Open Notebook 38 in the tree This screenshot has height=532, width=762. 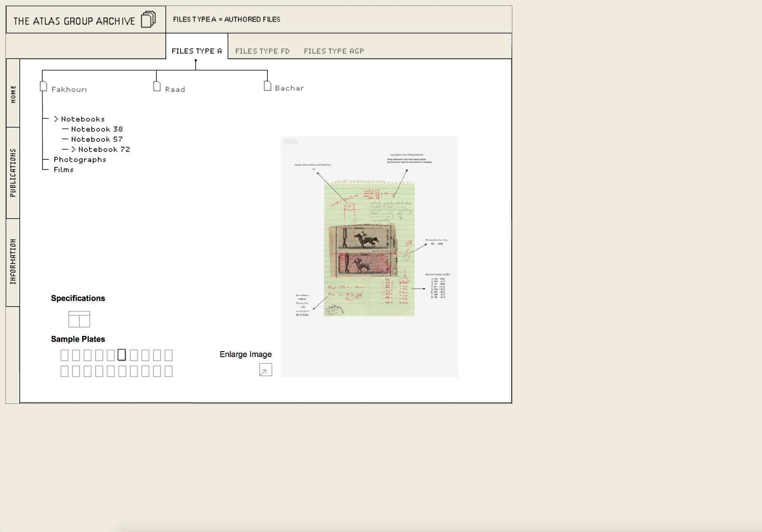click(x=97, y=129)
